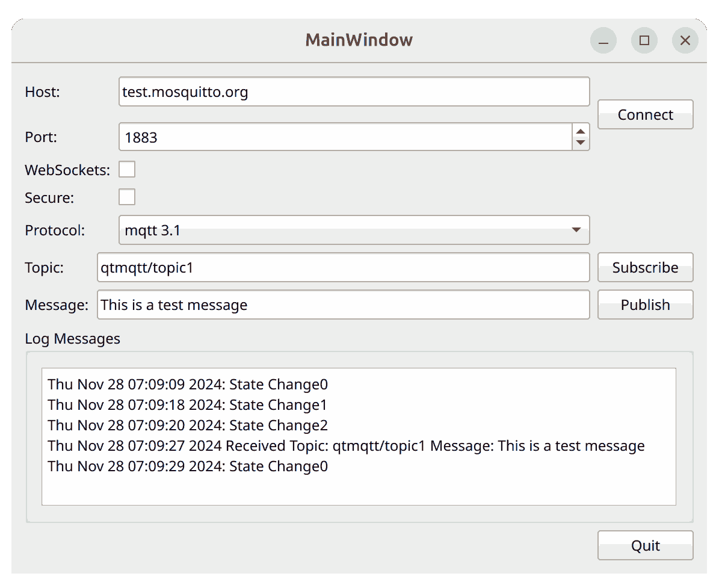Enable the WebSockets checkbox
The image size is (722, 588).
[x=127, y=169]
